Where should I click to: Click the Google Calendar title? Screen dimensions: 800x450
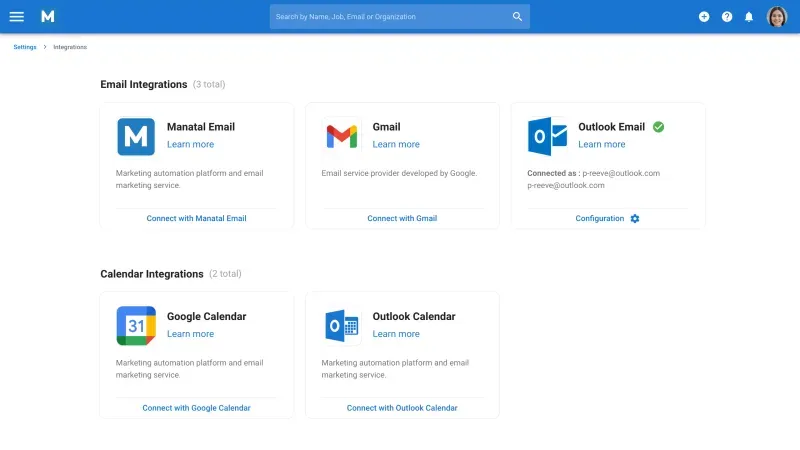207,316
